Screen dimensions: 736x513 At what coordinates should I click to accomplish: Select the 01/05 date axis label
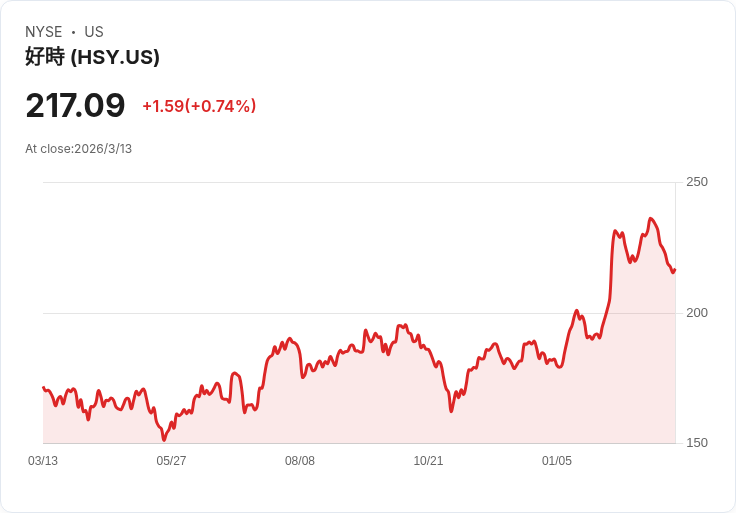[x=557, y=461]
